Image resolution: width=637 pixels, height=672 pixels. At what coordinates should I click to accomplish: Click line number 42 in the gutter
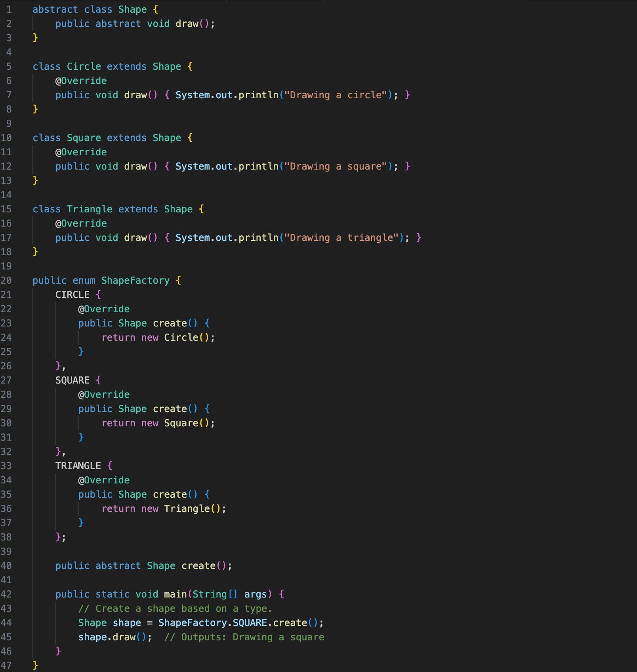pos(6,594)
